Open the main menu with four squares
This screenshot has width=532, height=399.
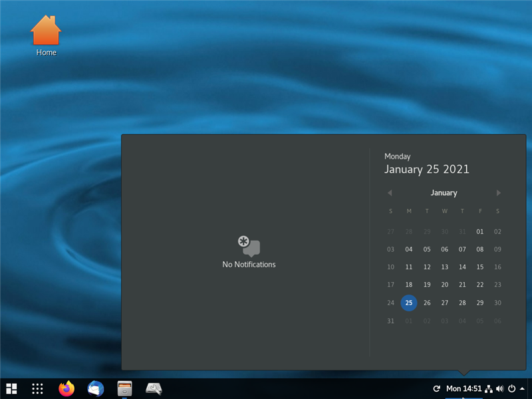pos(11,388)
